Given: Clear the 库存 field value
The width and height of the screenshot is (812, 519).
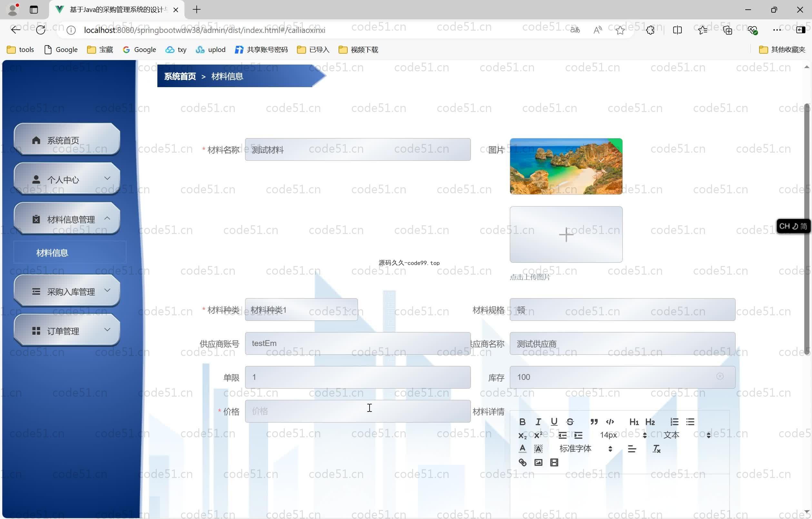Looking at the screenshot, I should coord(720,376).
